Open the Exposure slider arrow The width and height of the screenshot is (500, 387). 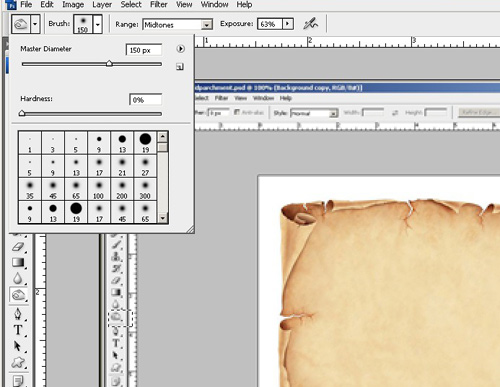(288, 24)
